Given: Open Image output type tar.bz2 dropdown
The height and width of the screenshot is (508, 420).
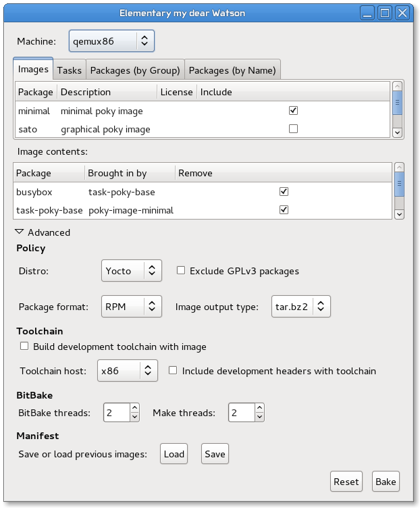Looking at the screenshot, I should pos(300,307).
